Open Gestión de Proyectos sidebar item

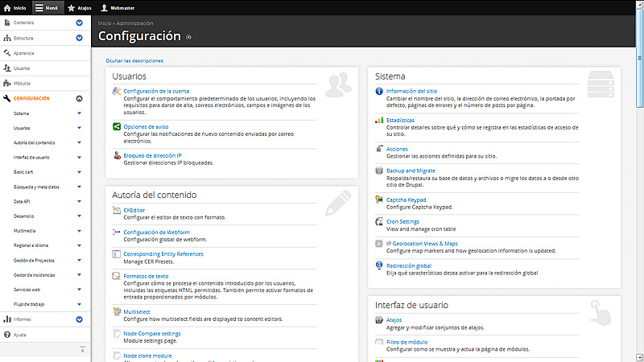(34, 260)
